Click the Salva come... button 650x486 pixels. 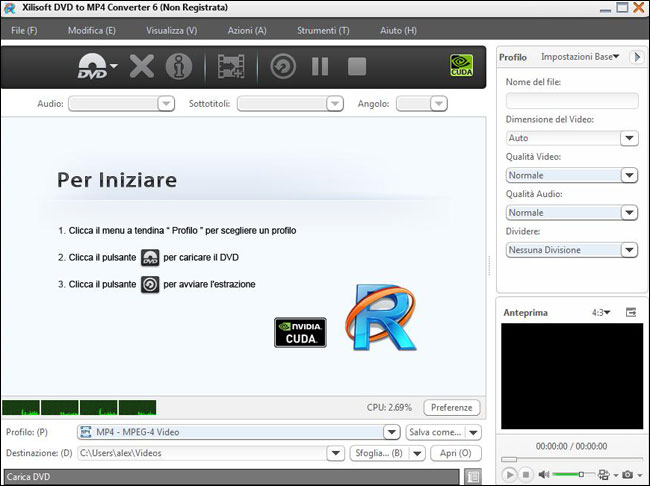pos(435,433)
